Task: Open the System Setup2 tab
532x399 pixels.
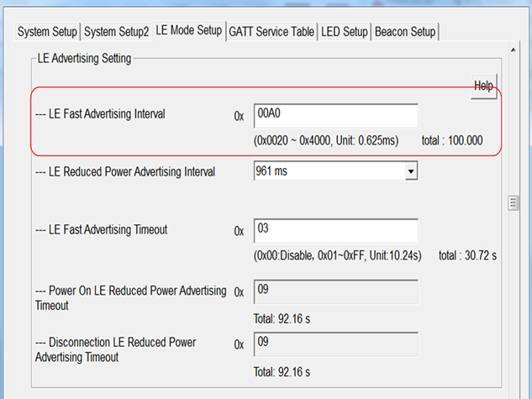Action: point(116,32)
